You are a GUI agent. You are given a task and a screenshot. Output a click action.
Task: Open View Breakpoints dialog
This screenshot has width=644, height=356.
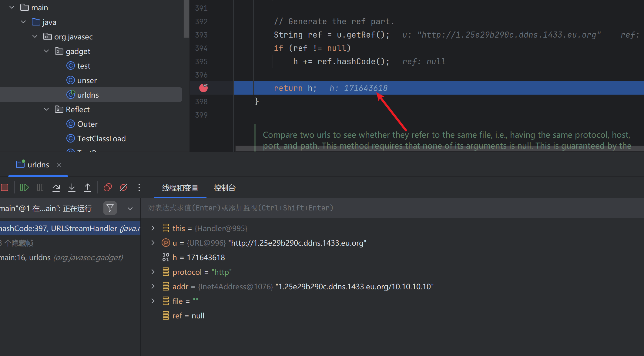tap(108, 188)
